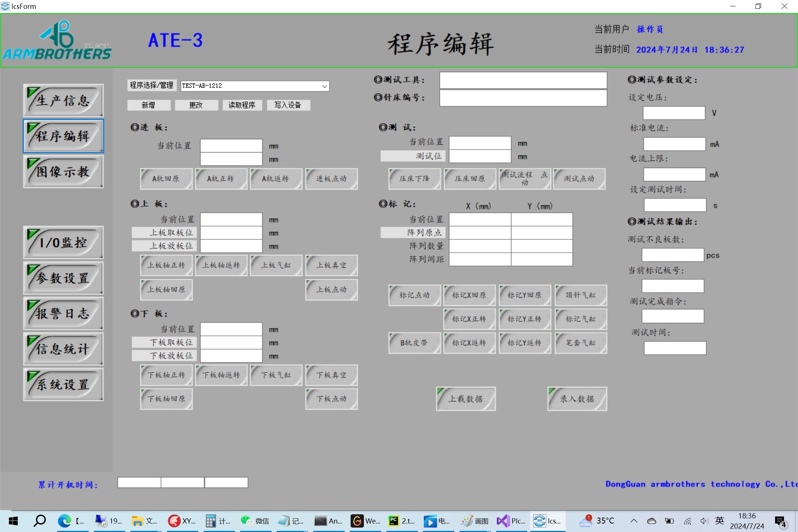Open the 信息统计 page
798x532 pixels.
[x=63, y=349]
